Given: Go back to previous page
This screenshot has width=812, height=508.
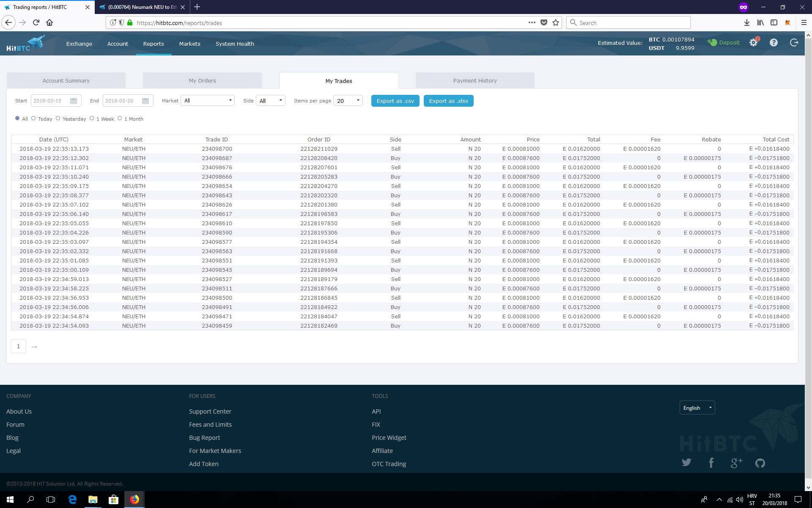Looking at the screenshot, I should coord(8,22).
